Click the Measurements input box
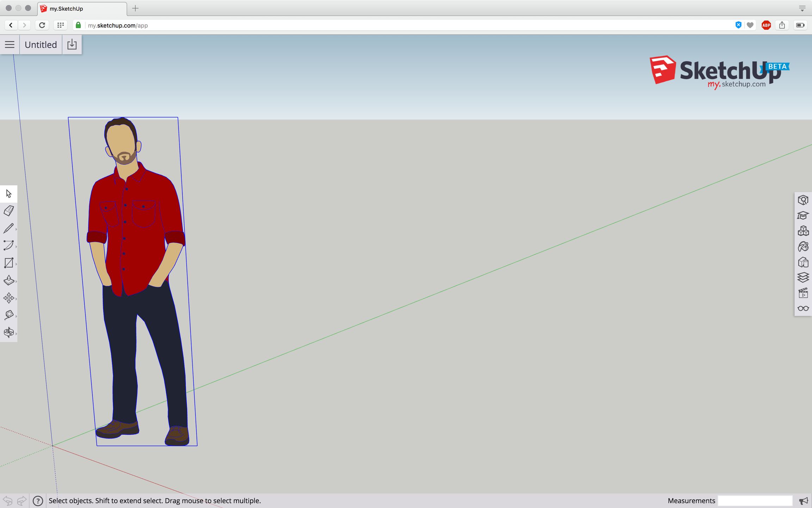 pyautogui.click(x=755, y=501)
